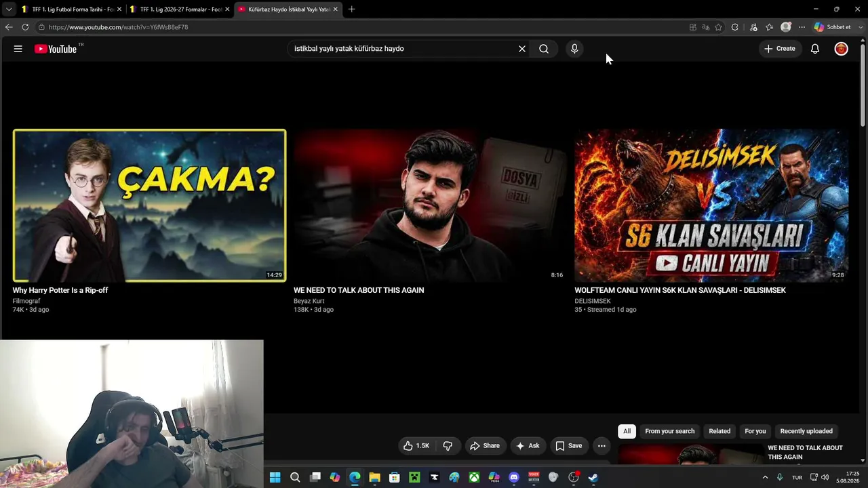
Task: Click the Ask button
Action: click(x=528, y=446)
